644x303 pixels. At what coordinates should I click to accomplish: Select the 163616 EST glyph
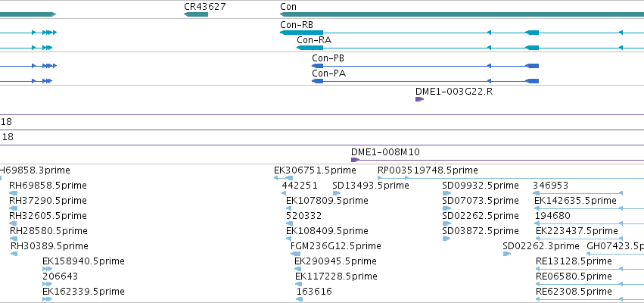click(x=300, y=299)
